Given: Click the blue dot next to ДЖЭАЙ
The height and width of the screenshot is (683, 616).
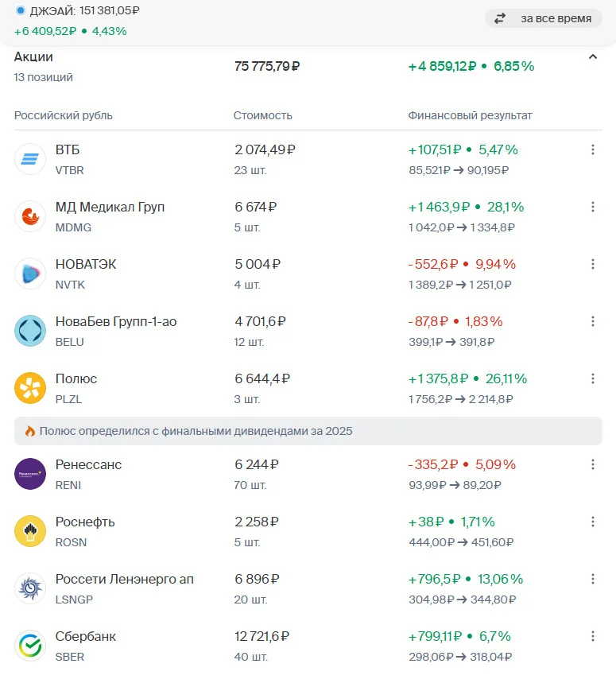Looking at the screenshot, I should click(x=20, y=10).
